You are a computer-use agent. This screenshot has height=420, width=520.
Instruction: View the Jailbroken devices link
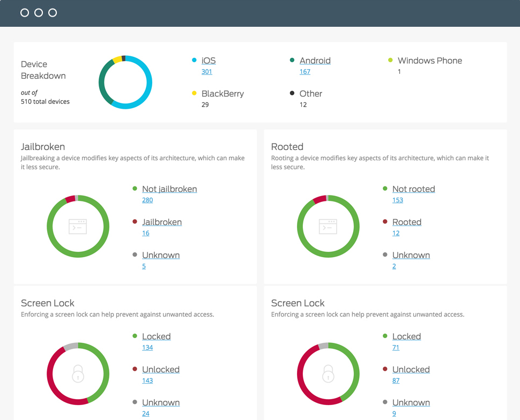pos(162,222)
